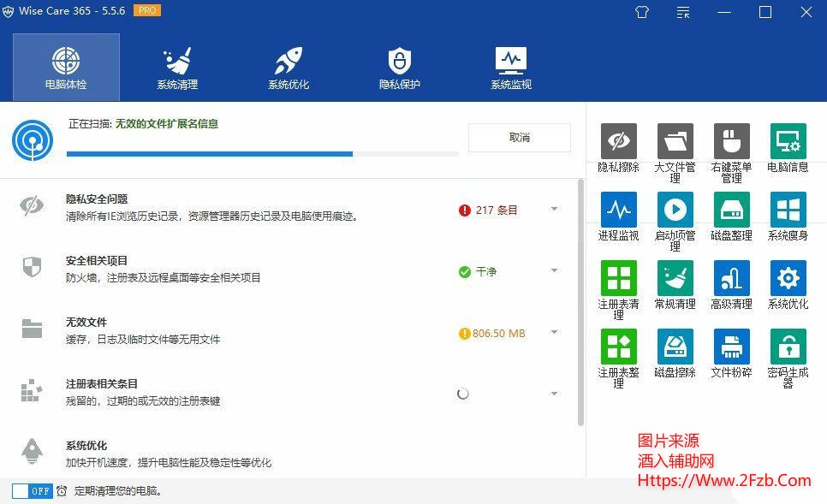Toggle the 定期清理 scheduled cleanup OFF switch

pyautogui.click(x=33, y=491)
